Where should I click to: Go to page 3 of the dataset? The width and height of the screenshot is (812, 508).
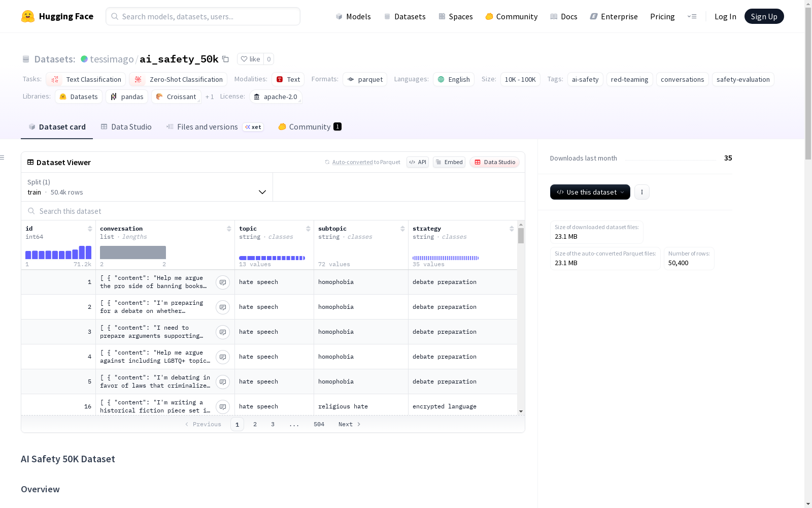click(273, 424)
